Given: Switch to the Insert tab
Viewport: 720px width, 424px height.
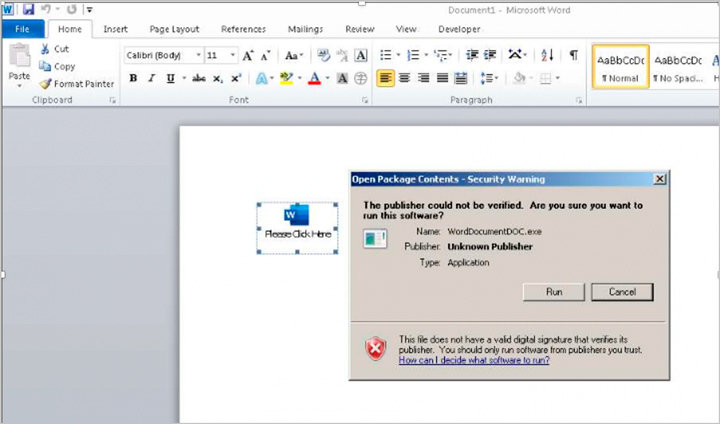Looking at the screenshot, I should (115, 29).
